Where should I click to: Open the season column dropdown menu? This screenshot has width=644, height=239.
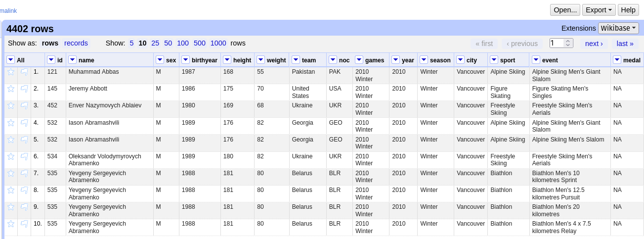pyautogui.click(x=424, y=60)
